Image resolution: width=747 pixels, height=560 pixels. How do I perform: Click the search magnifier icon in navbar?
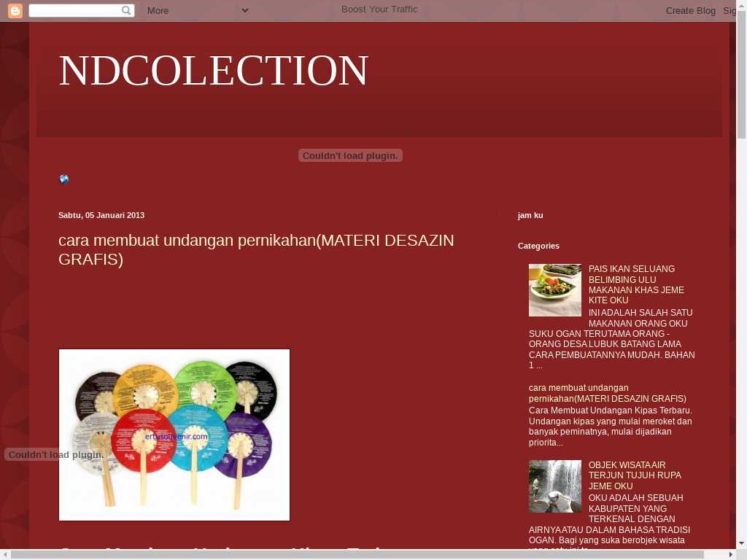(126, 10)
